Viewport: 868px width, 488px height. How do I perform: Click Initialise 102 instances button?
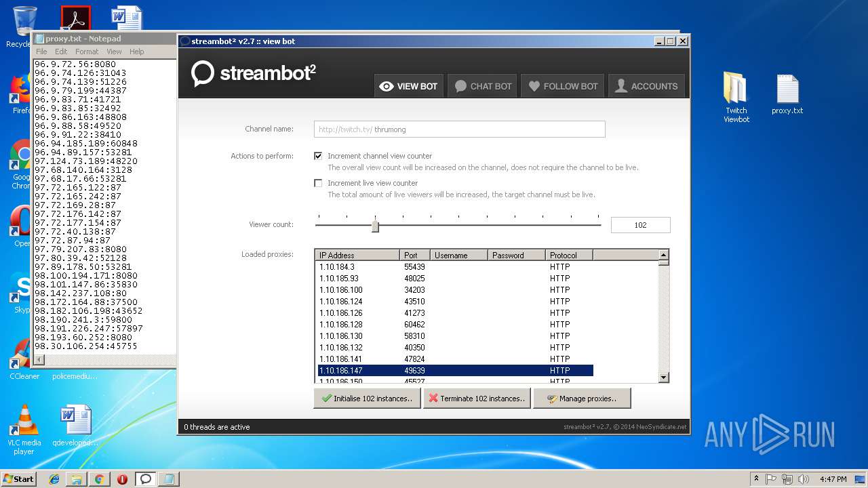(367, 399)
